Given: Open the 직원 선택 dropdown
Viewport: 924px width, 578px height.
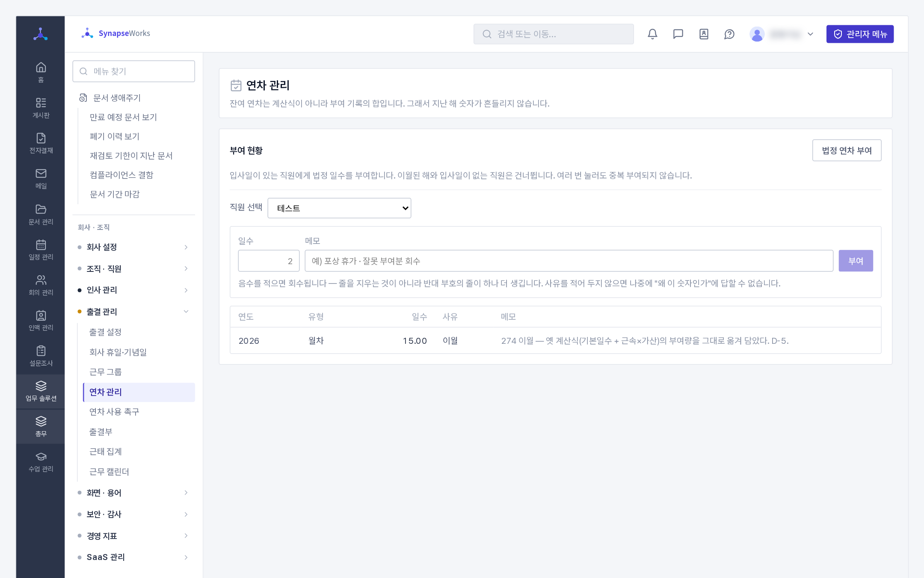Looking at the screenshot, I should point(339,208).
